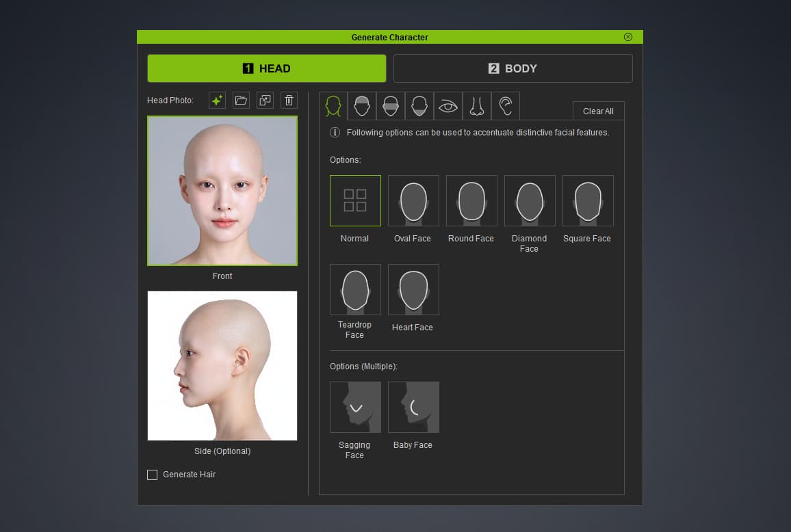The image size is (791, 532).
Task: Toggle the Baby Face option
Action: tap(413, 407)
